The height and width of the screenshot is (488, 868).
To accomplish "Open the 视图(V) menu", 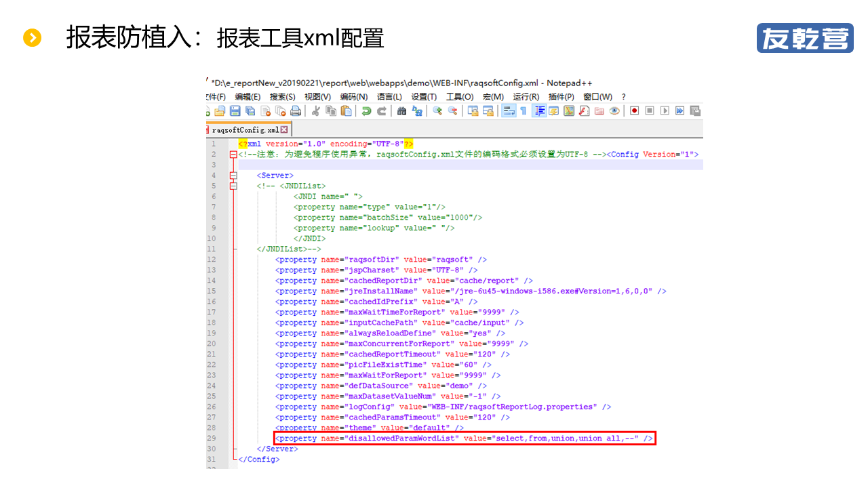I will coord(318,97).
